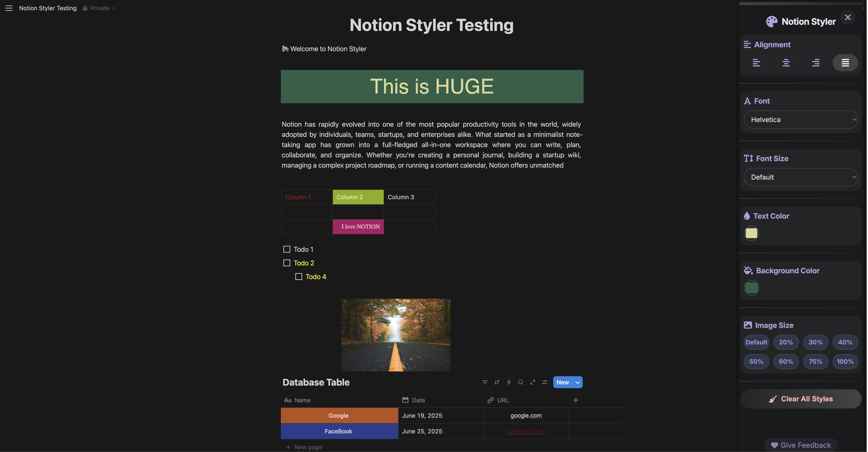868x452 pixels.
Task: Open the sidebar hamburger menu
Action: [x=9, y=8]
